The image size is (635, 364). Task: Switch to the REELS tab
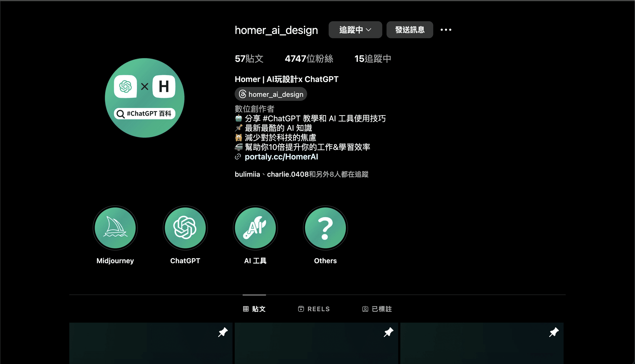pyautogui.click(x=314, y=309)
